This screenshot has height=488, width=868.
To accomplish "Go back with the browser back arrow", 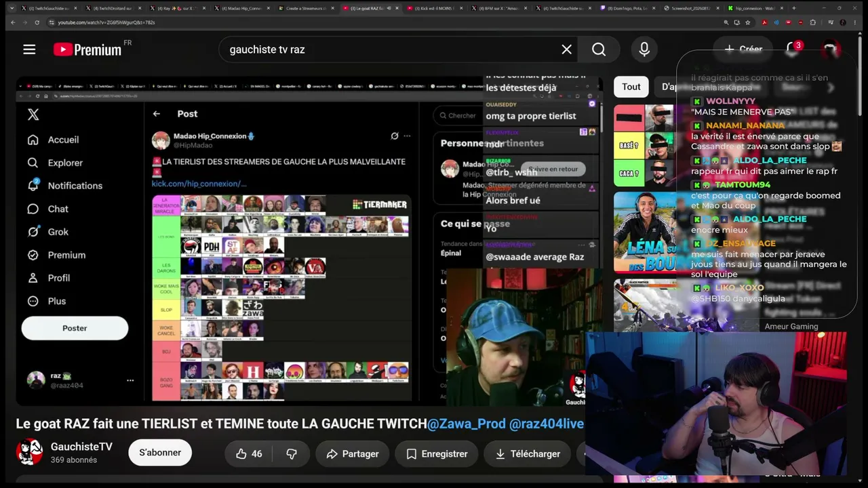I will (x=13, y=22).
